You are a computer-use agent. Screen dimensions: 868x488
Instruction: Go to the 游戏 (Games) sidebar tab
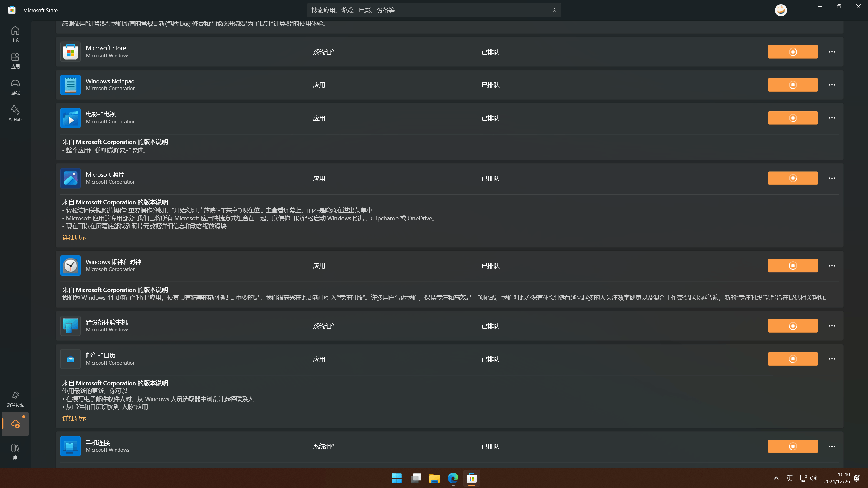coord(15,87)
